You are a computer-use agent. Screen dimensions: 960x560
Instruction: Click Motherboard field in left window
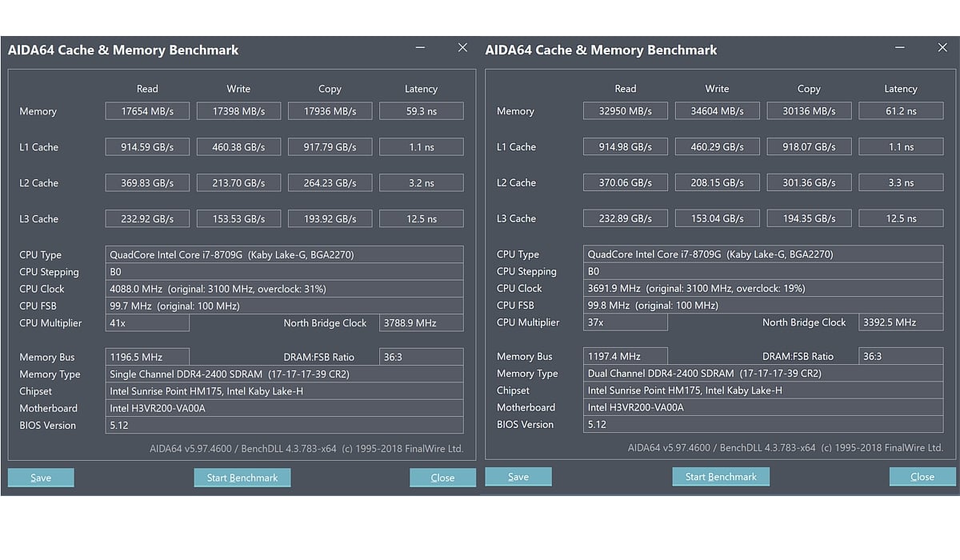point(284,408)
